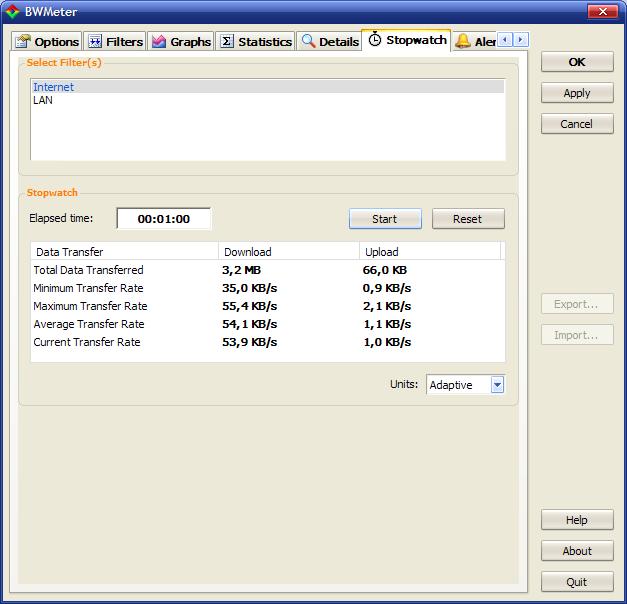Select the Stopwatch tab
Screen dimensions: 627x604
click(x=407, y=40)
